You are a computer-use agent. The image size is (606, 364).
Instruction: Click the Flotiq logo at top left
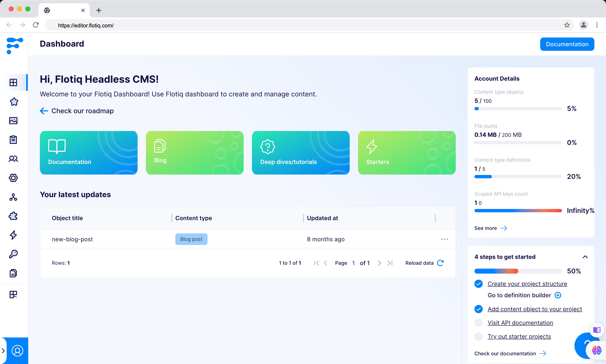(14, 46)
